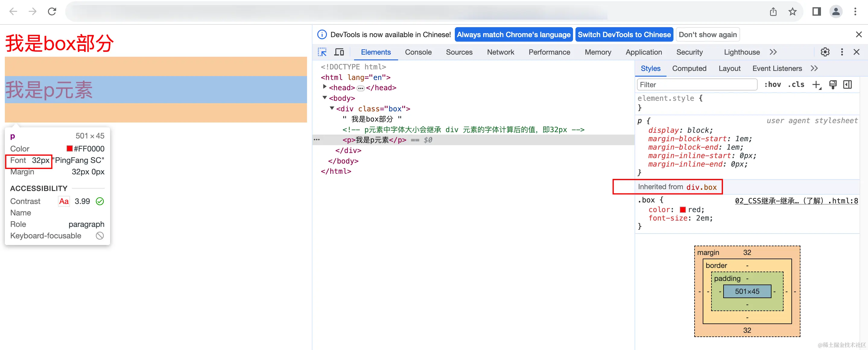This screenshot has height=350, width=868.
Task: Toggle computed styles sidebar icon
Action: point(847,85)
